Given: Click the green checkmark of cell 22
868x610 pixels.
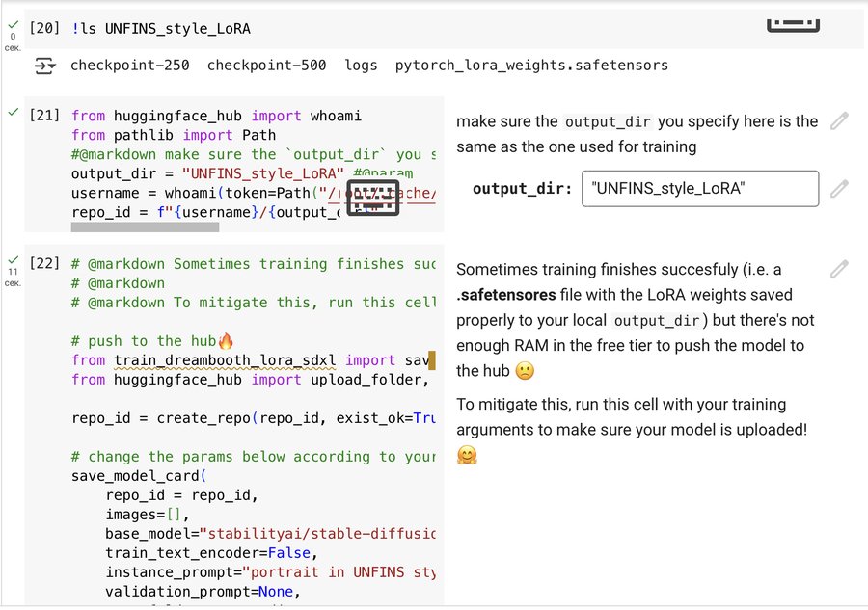Looking at the screenshot, I should tap(13, 260).
